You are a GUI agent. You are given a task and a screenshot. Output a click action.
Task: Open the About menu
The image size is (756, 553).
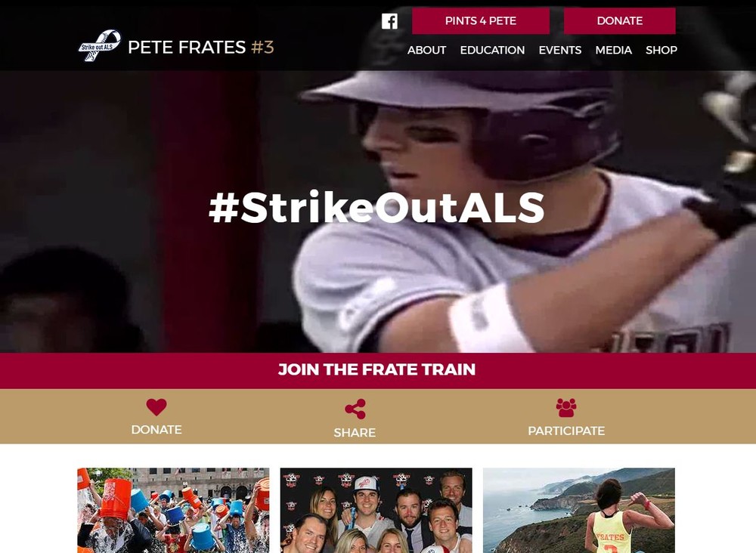point(426,50)
